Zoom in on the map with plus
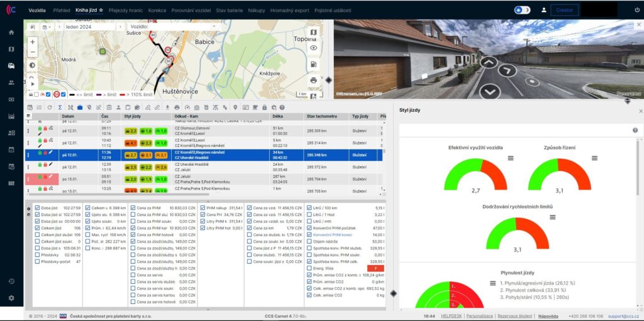 tap(33, 42)
